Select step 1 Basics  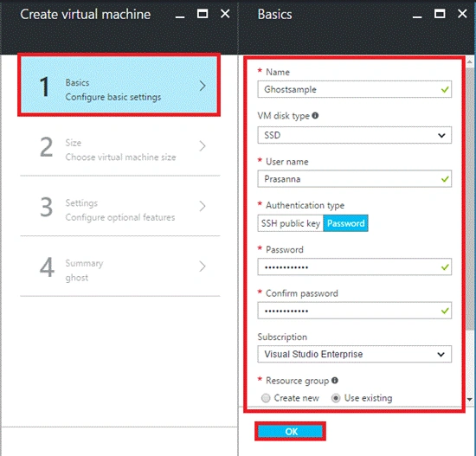(119, 86)
